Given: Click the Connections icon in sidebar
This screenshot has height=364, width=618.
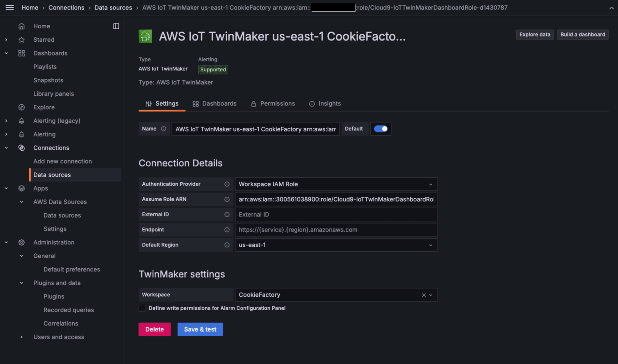Looking at the screenshot, I should (x=21, y=148).
